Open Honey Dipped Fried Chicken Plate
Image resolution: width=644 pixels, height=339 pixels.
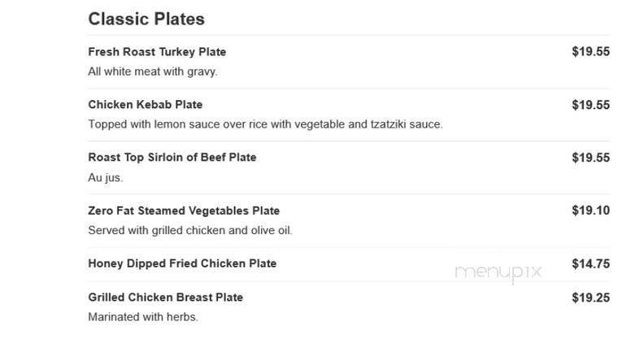coord(182,263)
